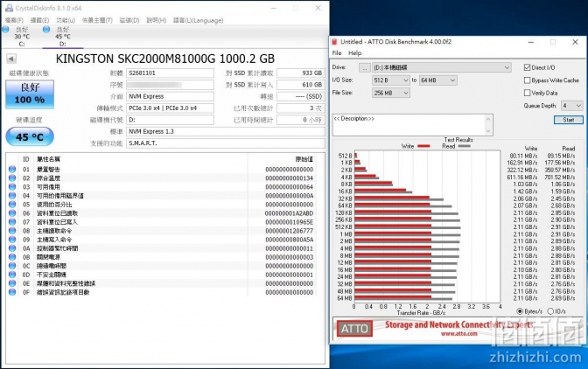The image size is (588, 369).
Task: Open the I/O Size 512 B dropdown
Action: (390, 80)
